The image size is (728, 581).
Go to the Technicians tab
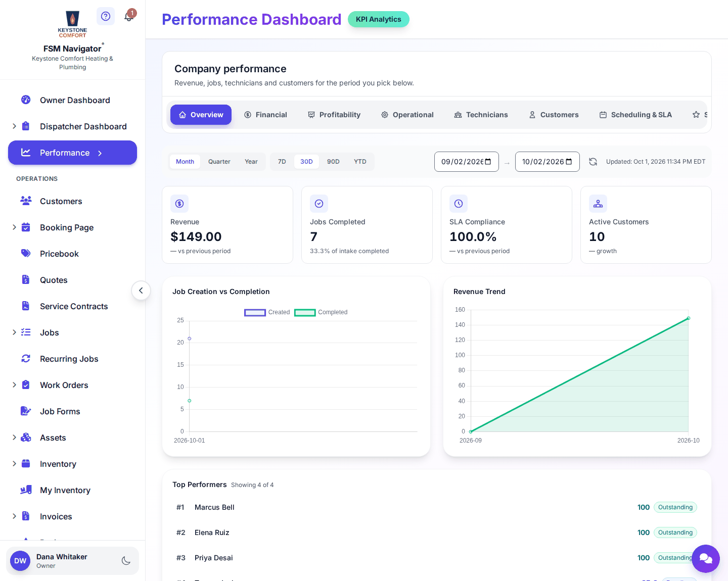coord(481,115)
